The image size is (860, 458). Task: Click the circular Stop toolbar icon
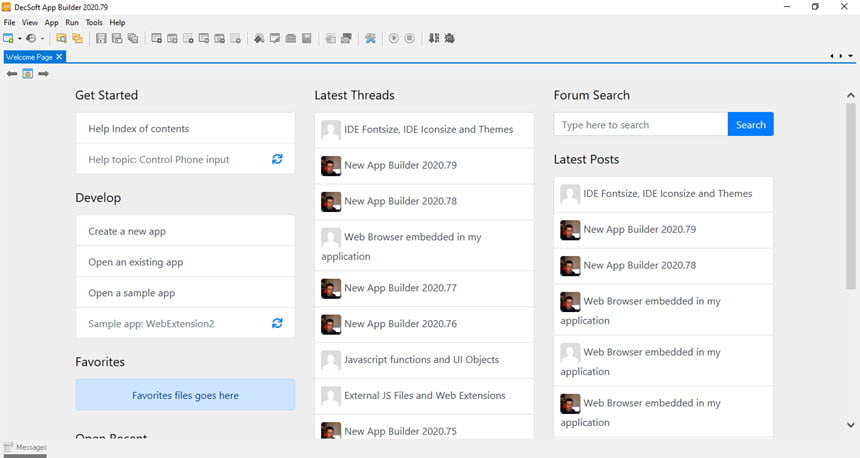click(409, 38)
